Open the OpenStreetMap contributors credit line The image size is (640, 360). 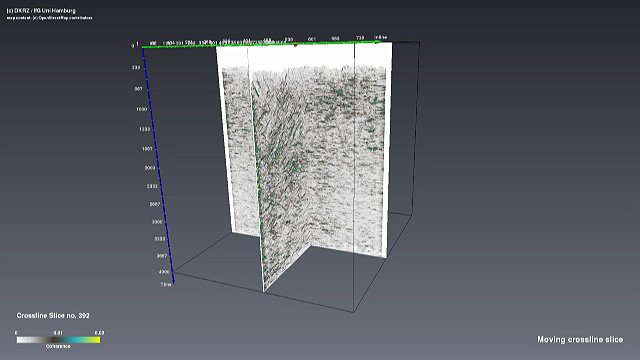49,18
